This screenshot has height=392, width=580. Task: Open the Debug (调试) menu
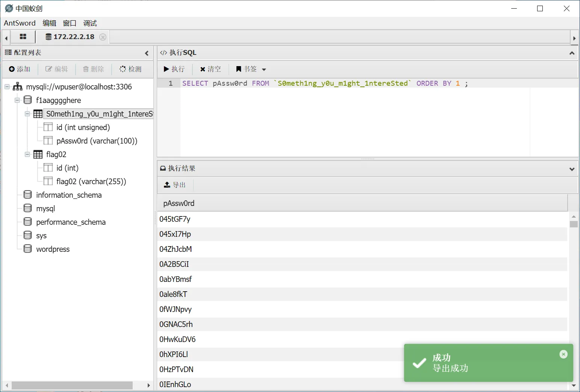point(90,23)
